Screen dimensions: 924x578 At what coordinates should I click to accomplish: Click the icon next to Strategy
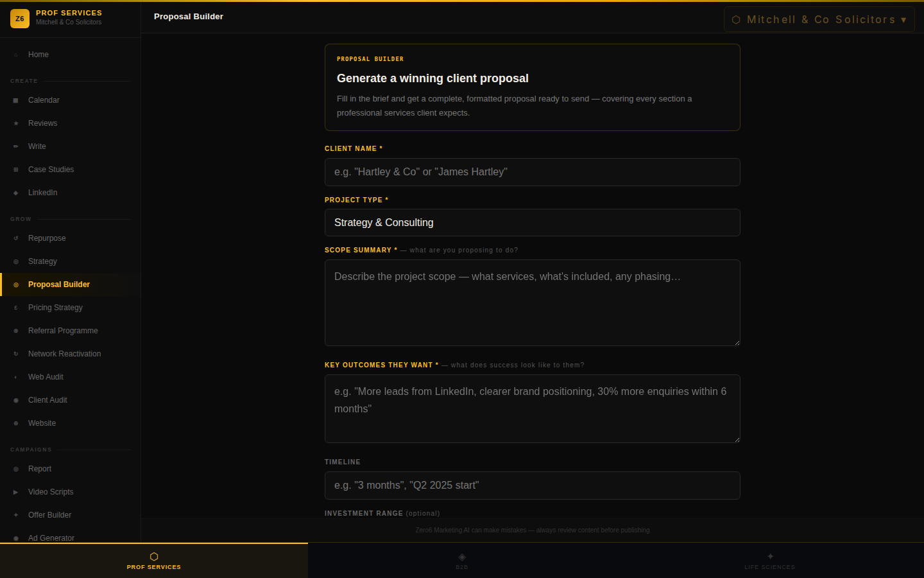[x=16, y=261]
